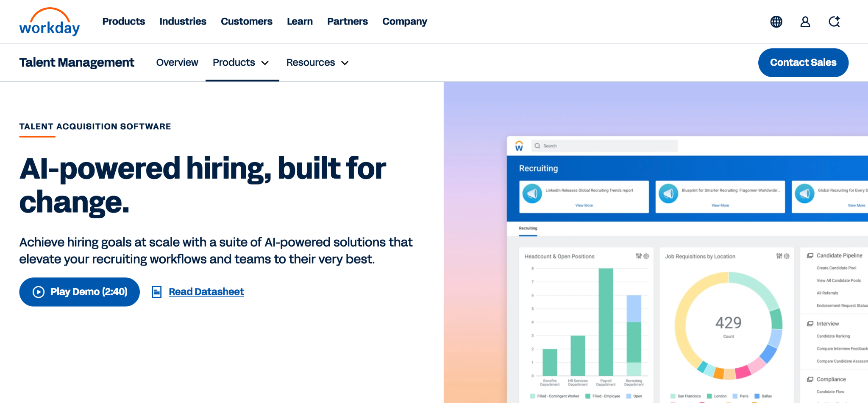This screenshot has height=420, width=868.
Task: Click megaphone icon on Global Recruiting card
Action: tap(804, 193)
